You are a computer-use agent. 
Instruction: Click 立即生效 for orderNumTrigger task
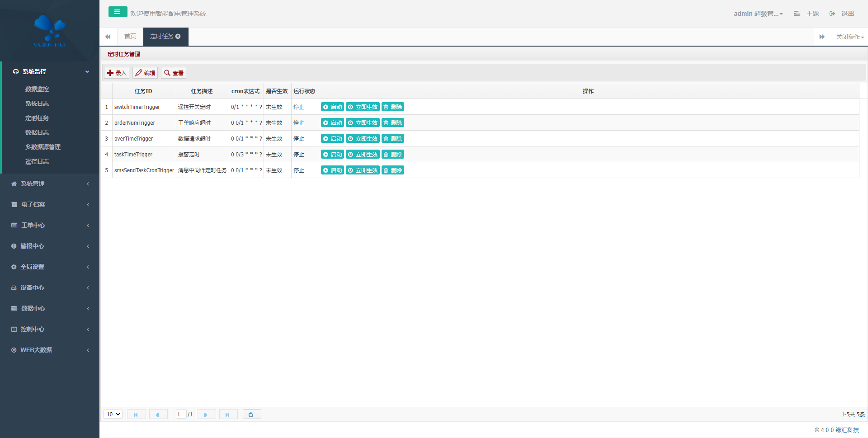coord(363,123)
